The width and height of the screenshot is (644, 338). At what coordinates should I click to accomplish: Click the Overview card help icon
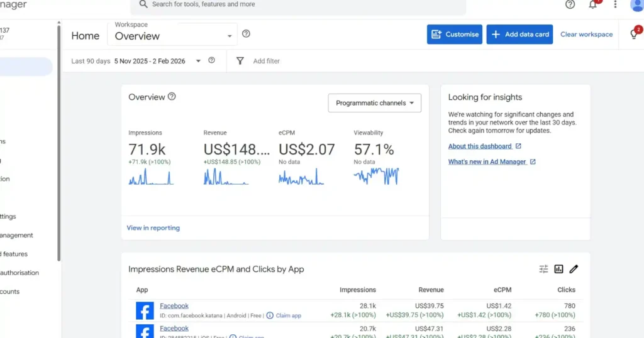172,97
